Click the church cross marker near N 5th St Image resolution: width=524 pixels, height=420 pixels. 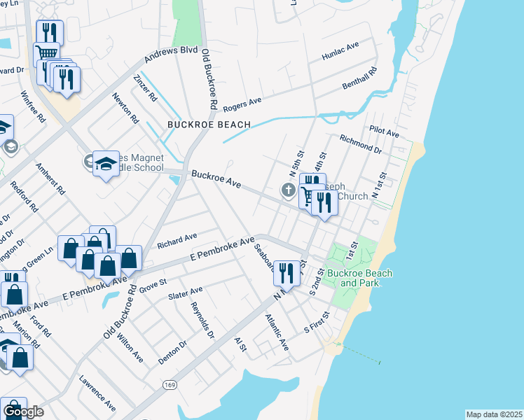click(x=288, y=190)
